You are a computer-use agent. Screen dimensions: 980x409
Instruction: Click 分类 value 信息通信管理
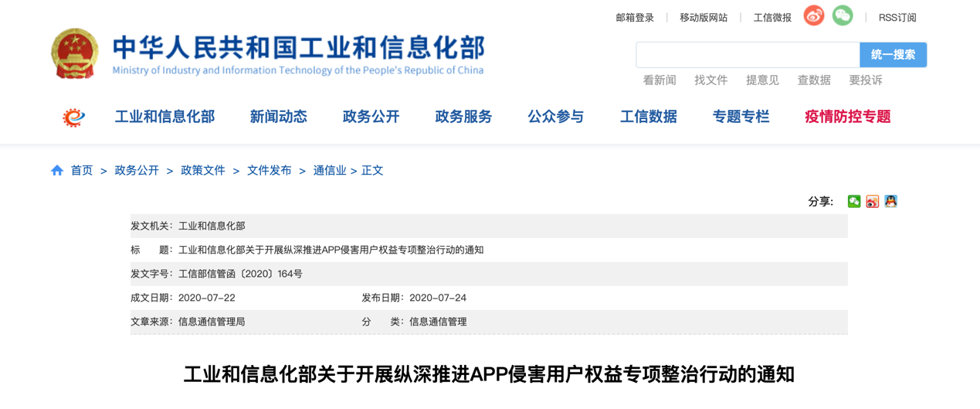pyautogui.click(x=438, y=322)
